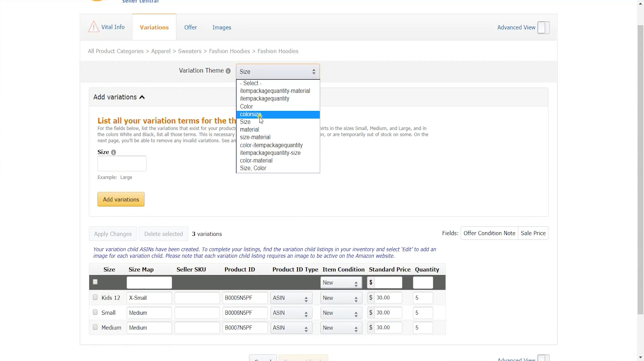The width and height of the screenshot is (644, 361).
Task: Select the itempackagequantity-size option
Action: pyautogui.click(x=278, y=153)
